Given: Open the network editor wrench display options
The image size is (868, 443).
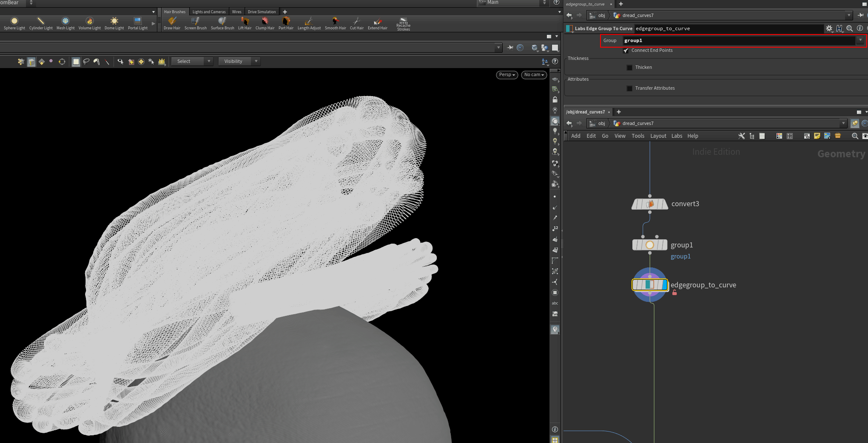Looking at the screenshot, I should click(x=742, y=136).
